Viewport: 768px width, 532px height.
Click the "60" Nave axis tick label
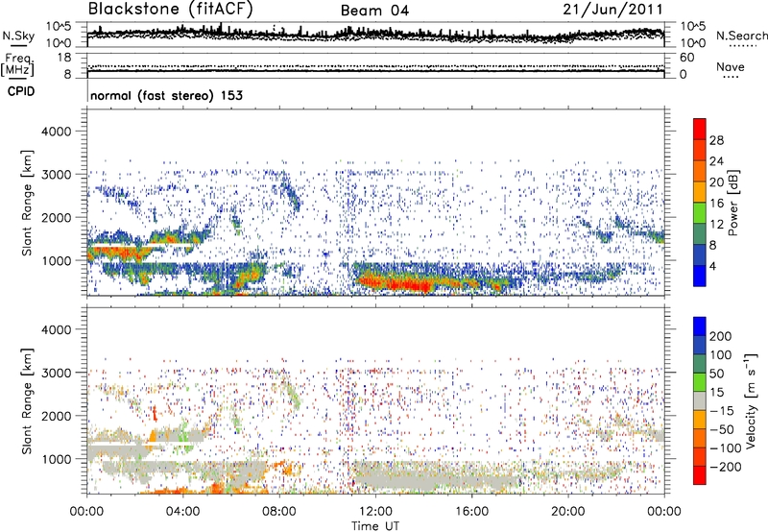(x=687, y=58)
